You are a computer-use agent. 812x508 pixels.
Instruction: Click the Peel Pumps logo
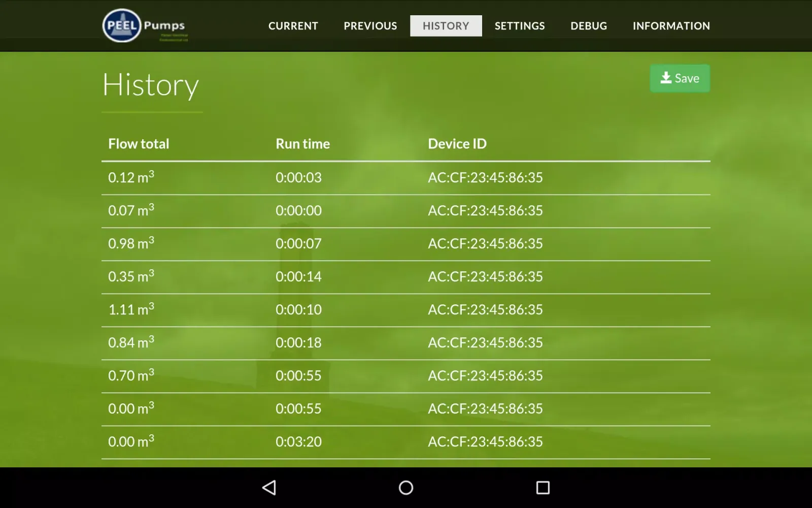coord(145,25)
